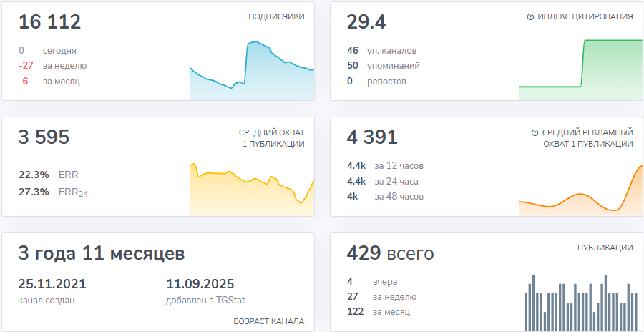Click the ИНДЕКС ЦИТИРОВАНИЯ title
The width and height of the screenshot is (644, 332).
585,17
